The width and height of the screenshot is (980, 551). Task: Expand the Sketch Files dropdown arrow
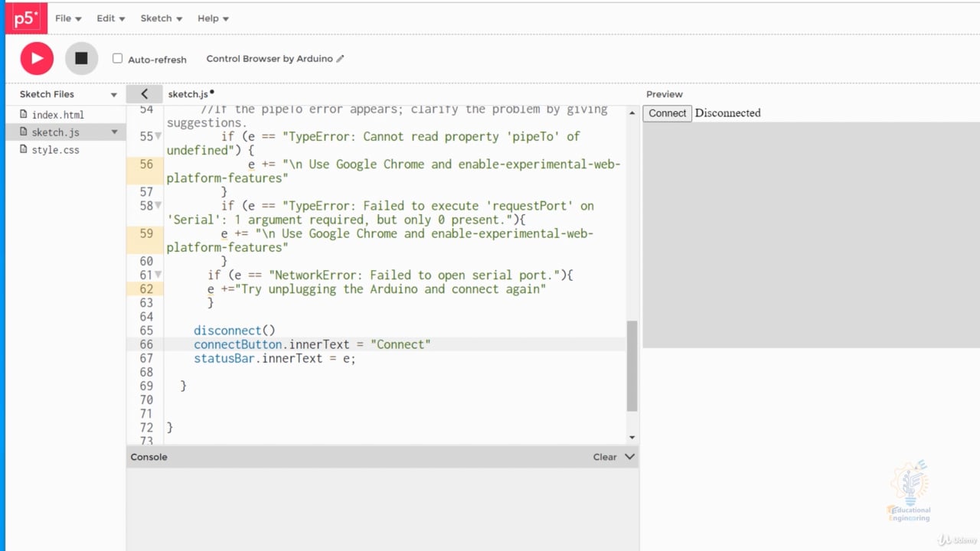(x=114, y=95)
